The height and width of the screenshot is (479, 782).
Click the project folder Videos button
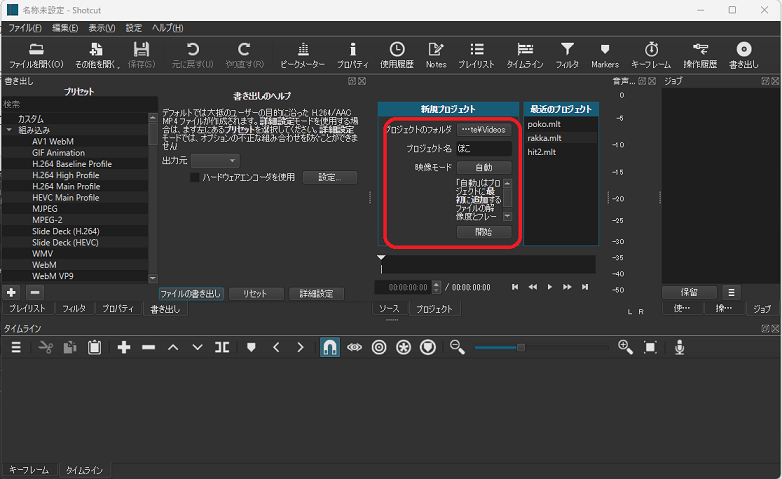pos(484,130)
